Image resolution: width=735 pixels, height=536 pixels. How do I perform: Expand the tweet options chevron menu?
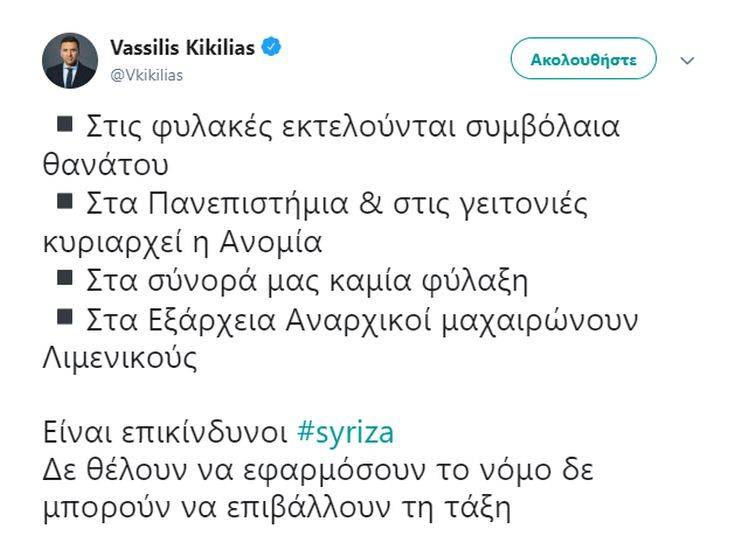click(x=687, y=60)
